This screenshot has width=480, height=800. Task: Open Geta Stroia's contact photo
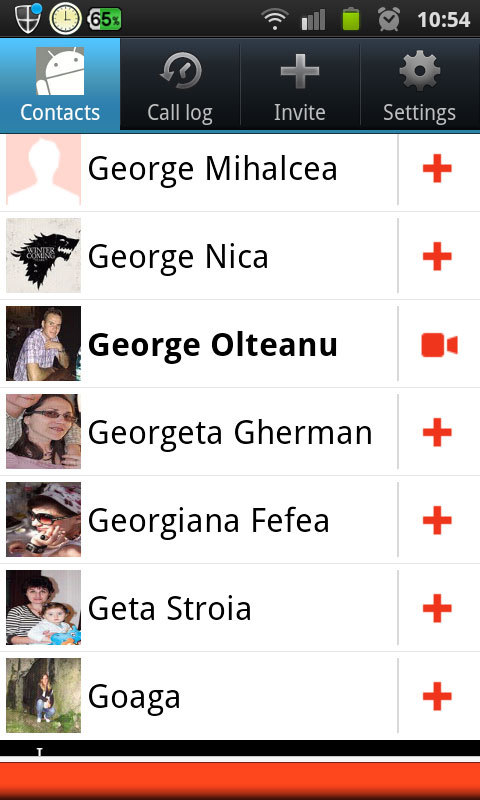(x=43, y=607)
